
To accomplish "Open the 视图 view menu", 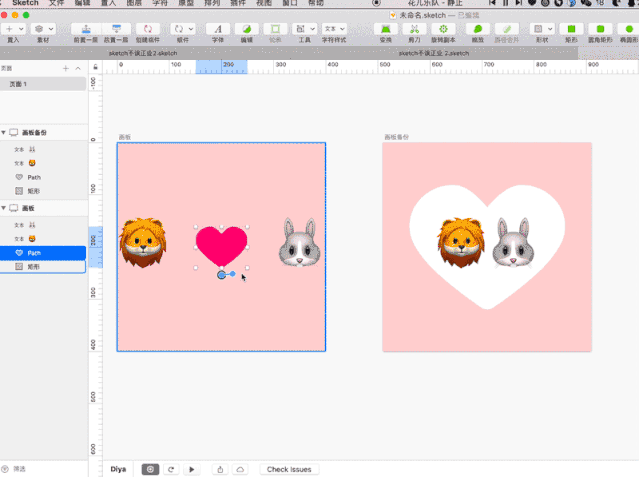I will [264, 3].
